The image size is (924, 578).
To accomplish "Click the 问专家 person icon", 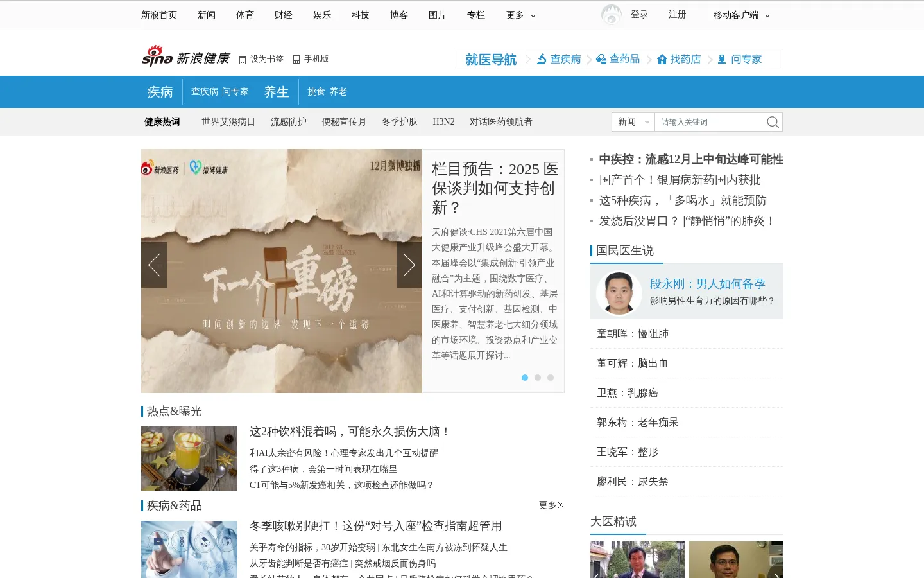I will [x=722, y=59].
